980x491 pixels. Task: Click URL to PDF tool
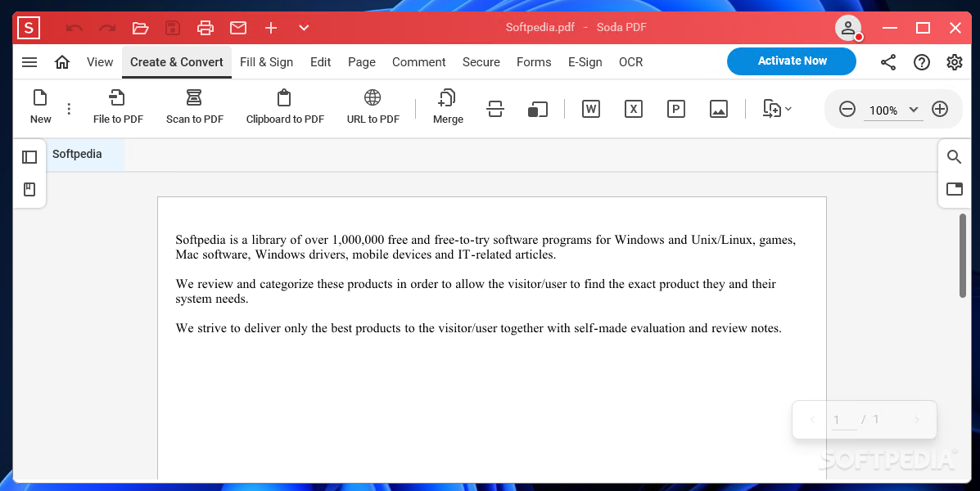click(373, 107)
